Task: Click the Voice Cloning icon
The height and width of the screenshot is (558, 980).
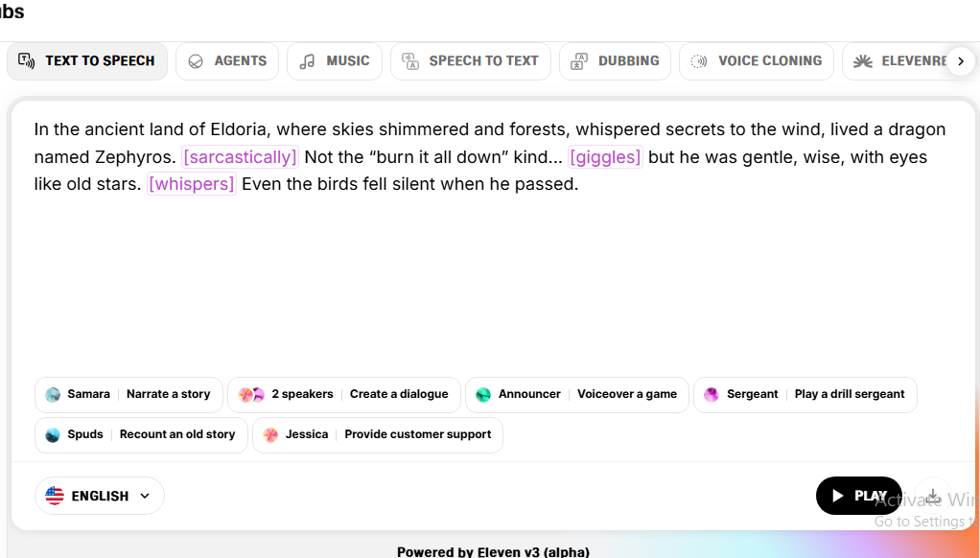Action: point(699,61)
